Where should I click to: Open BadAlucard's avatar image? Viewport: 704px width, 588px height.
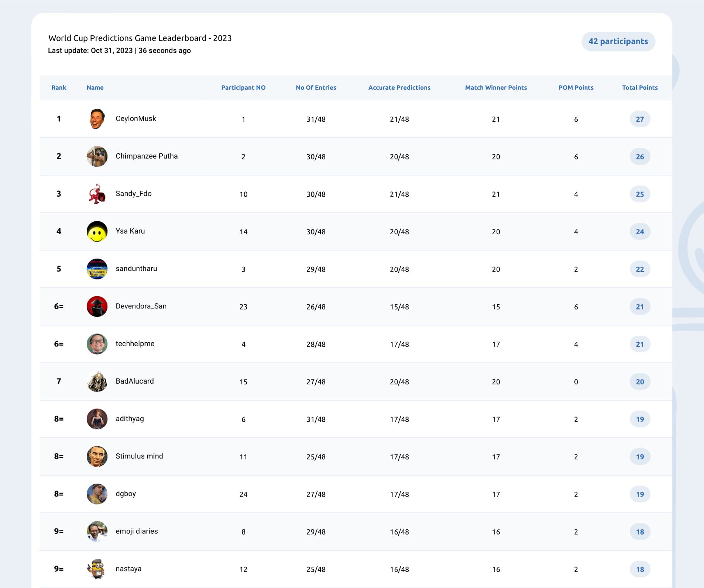(97, 381)
